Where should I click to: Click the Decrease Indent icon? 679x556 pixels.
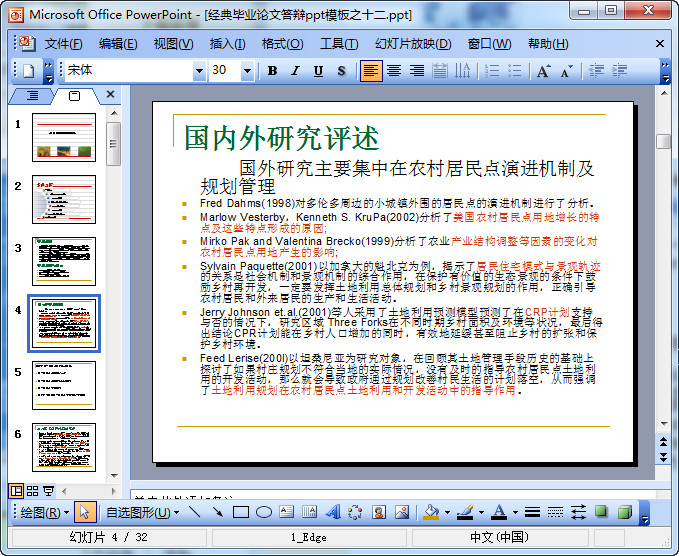596,71
